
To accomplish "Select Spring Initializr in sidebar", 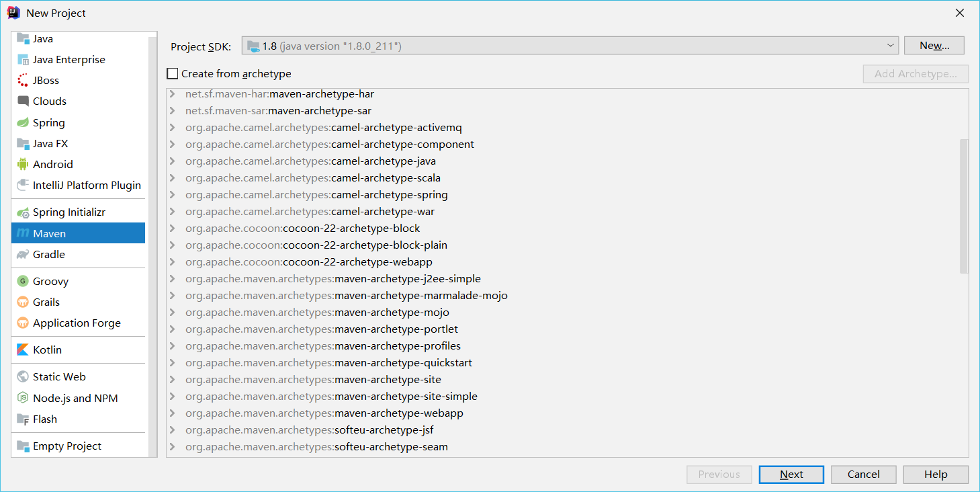I will pyautogui.click(x=78, y=212).
